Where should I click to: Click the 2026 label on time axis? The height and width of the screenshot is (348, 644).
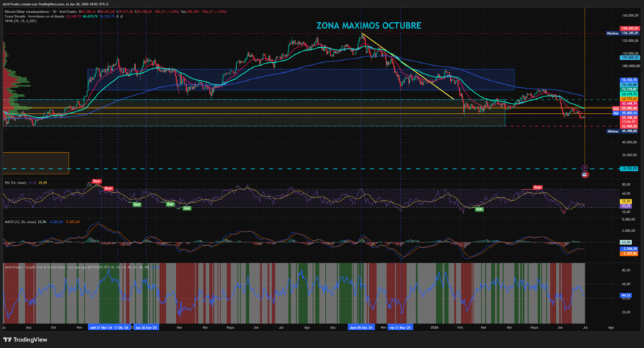[434, 327]
